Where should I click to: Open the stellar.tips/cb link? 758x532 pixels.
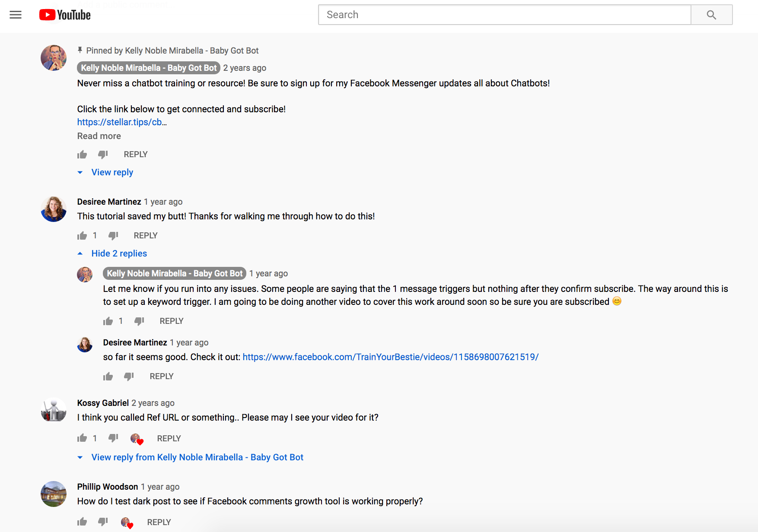coord(121,122)
